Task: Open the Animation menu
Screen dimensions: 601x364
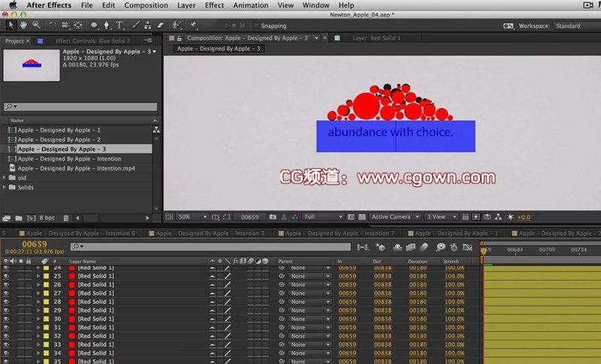Action: [x=251, y=5]
